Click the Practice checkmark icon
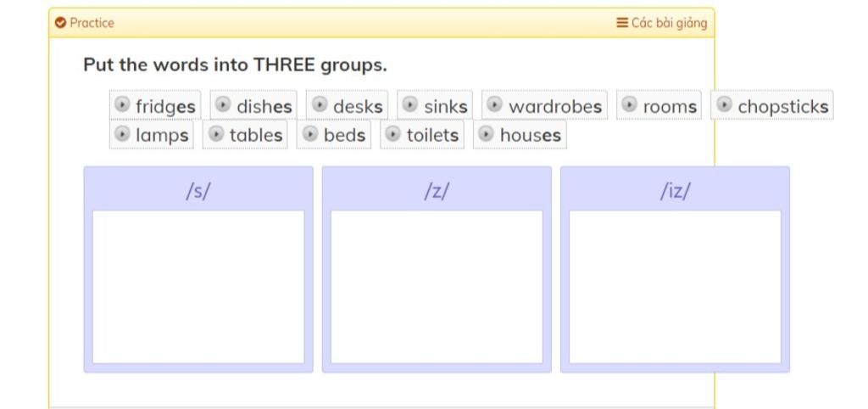Image resolution: width=868 pixels, height=409 pixels. pyautogui.click(x=60, y=23)
